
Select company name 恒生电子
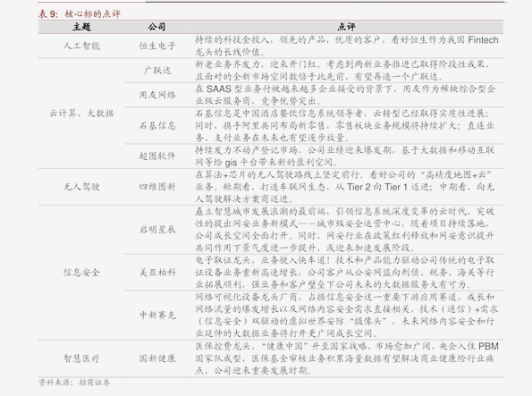pos(157,46)
